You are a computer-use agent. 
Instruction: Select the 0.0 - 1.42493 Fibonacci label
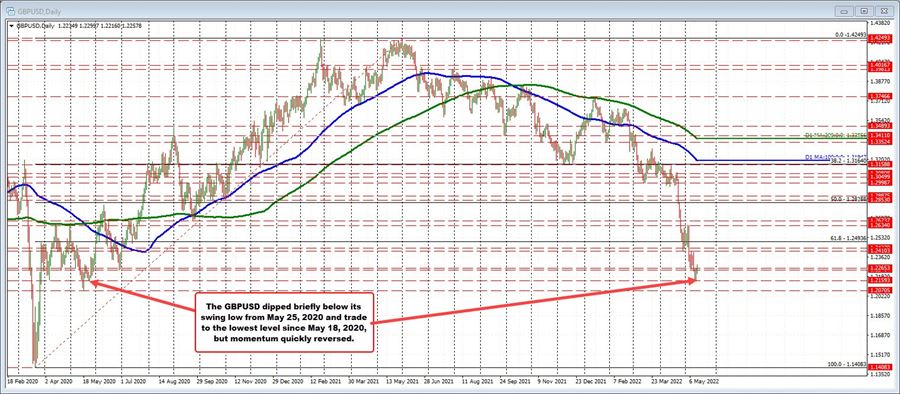[851, 35]
